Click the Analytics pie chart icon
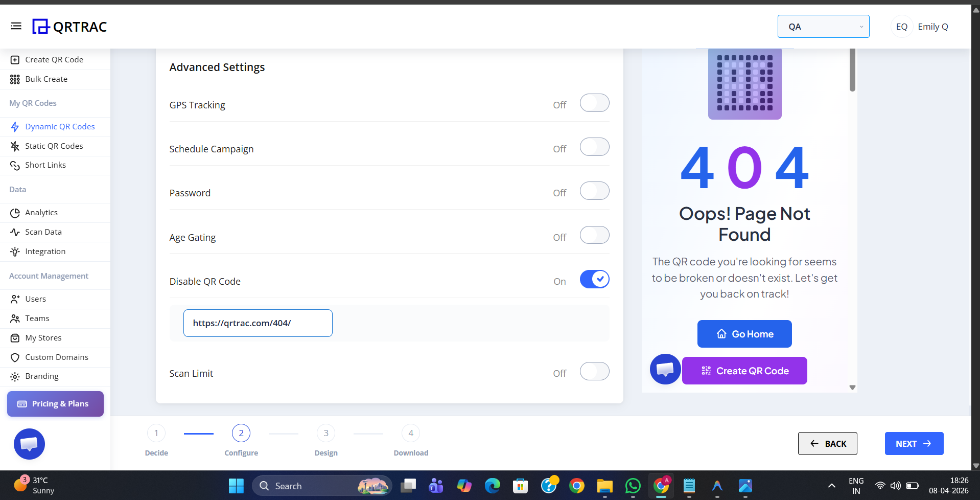980x500 pixels. [15, 213]
